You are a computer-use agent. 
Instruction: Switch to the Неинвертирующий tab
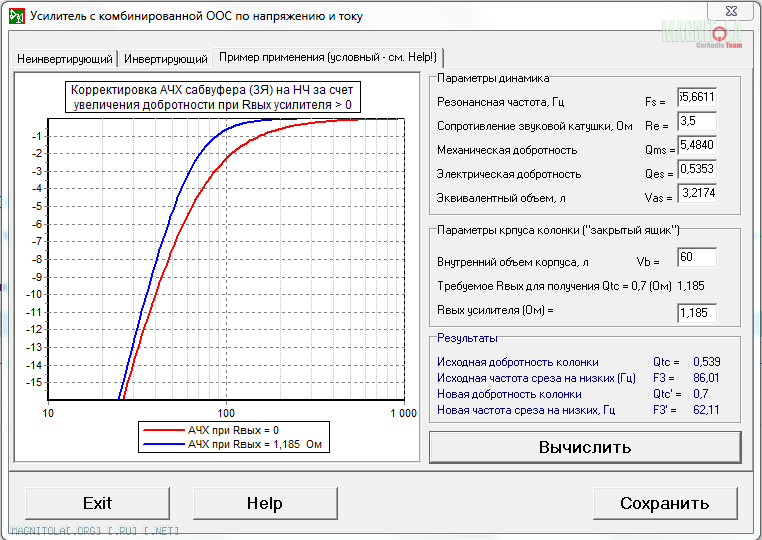click(63, 59)
